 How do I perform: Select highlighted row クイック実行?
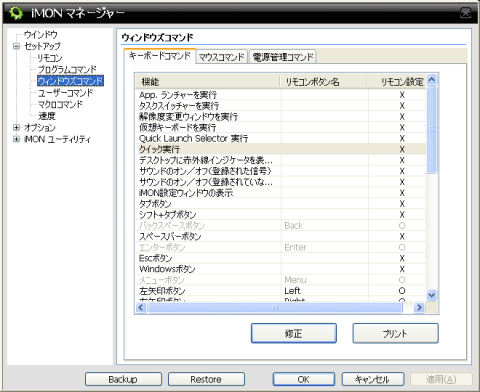click(x=281, y=149)
